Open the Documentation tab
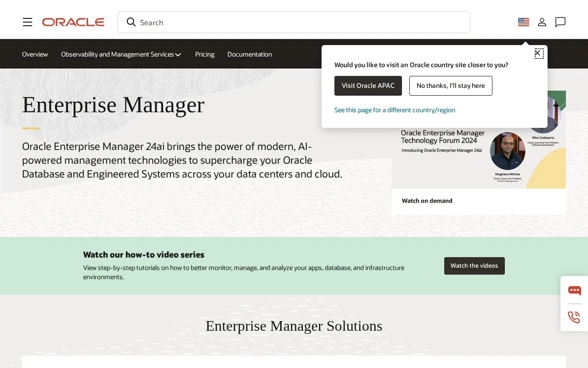The image size is (588, 368). click(x=249, y=54)
